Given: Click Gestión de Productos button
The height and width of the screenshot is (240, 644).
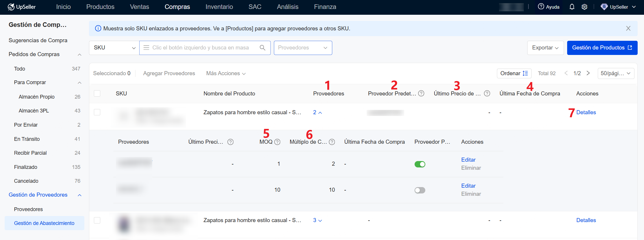Looking at the screenshot, I should tap(602, 48).
